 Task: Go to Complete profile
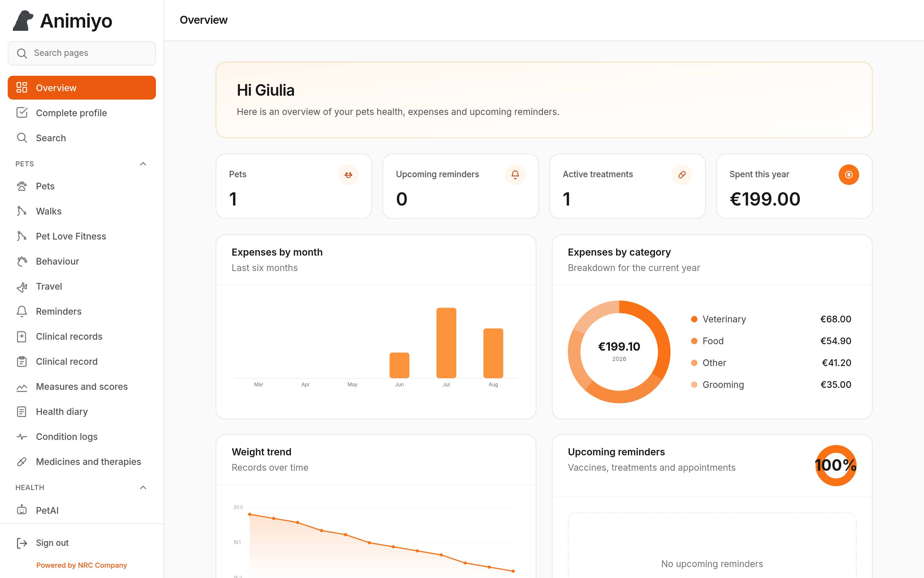coord(82,113)
